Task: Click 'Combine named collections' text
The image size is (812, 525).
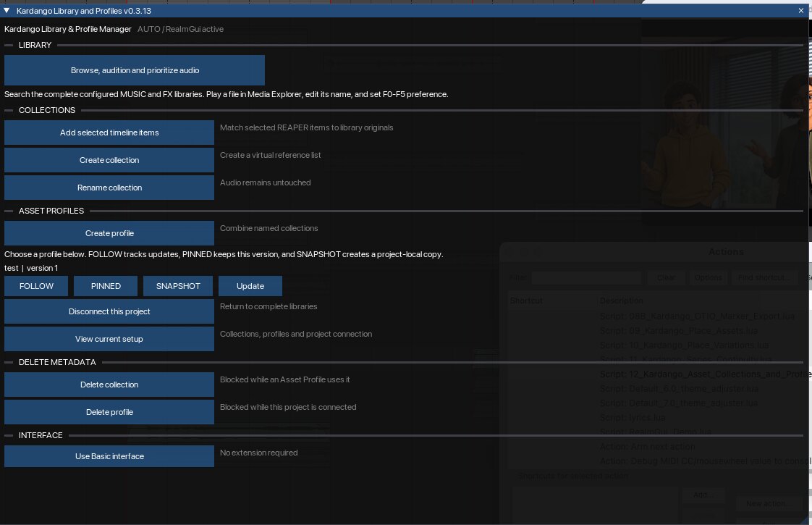Action: tap(268, 228)
